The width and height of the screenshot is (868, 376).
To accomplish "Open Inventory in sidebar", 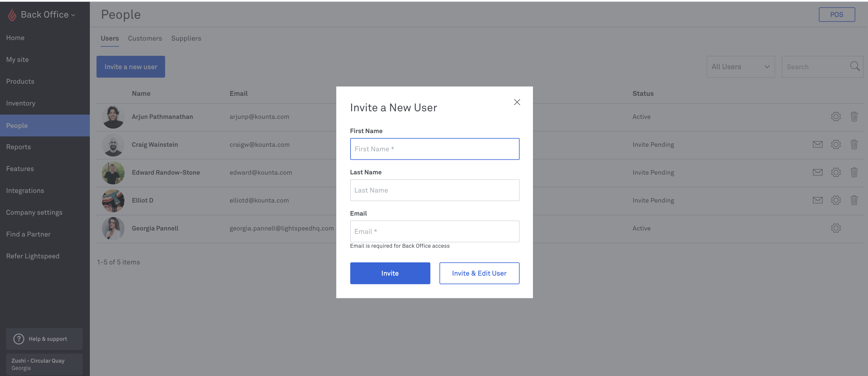I will click(x=21, y=104).
